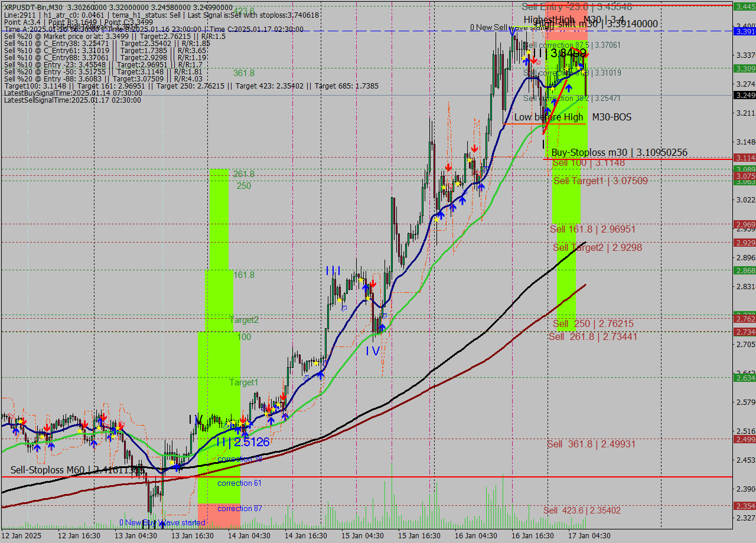Click the 'Sell 161.8 | 2.96951' label
This screenshot has width=756, height=543.
tap(592, 229)
